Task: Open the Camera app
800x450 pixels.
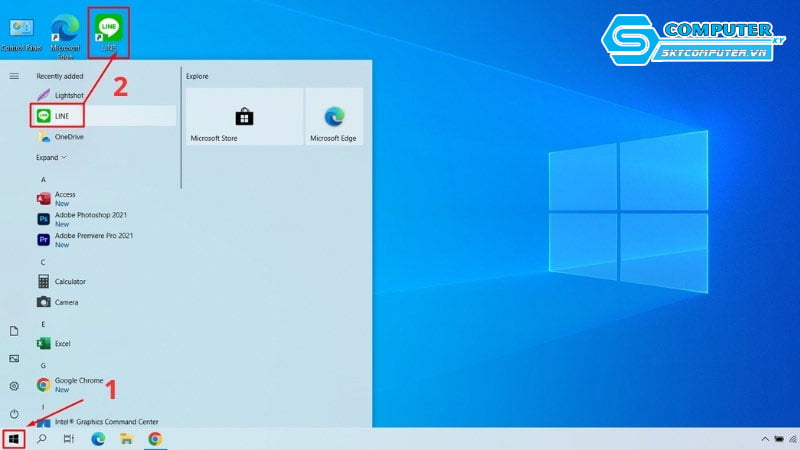Action: coord(104,302)
